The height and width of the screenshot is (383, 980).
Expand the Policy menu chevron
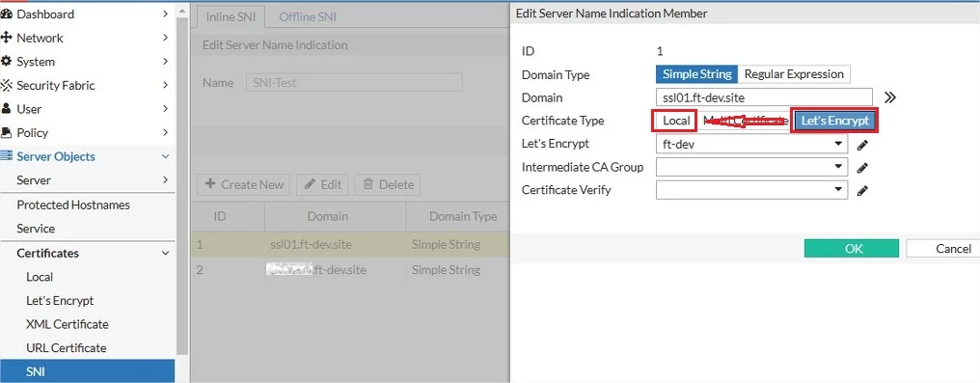pyautogui.click(x=165, y=132)
